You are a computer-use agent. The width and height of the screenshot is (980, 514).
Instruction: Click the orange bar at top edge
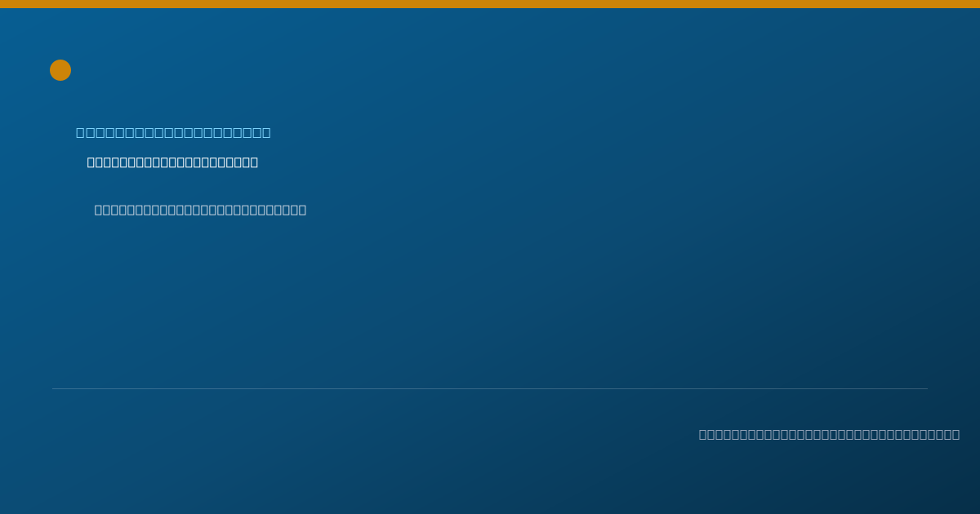(490, 4)
